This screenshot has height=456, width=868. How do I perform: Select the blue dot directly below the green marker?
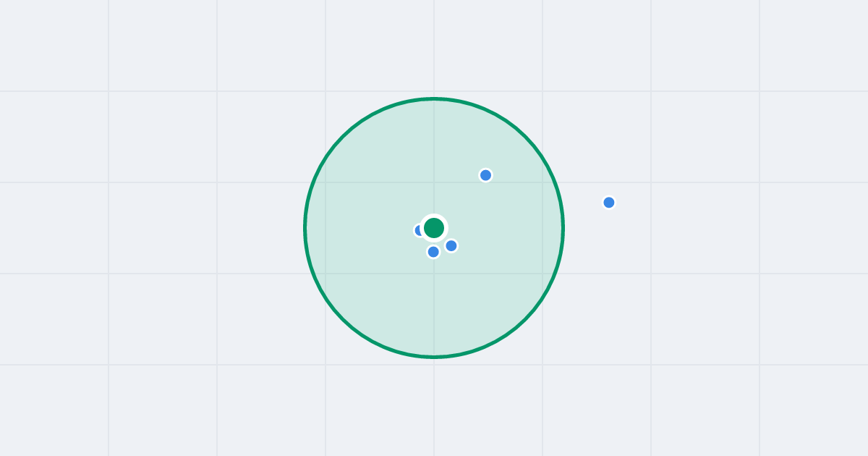433,252
